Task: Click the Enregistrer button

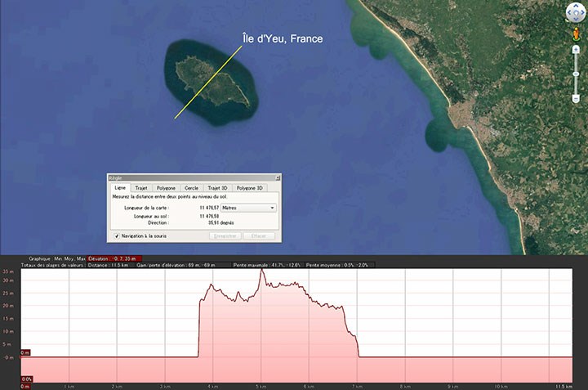Action: tap(225, 236)
